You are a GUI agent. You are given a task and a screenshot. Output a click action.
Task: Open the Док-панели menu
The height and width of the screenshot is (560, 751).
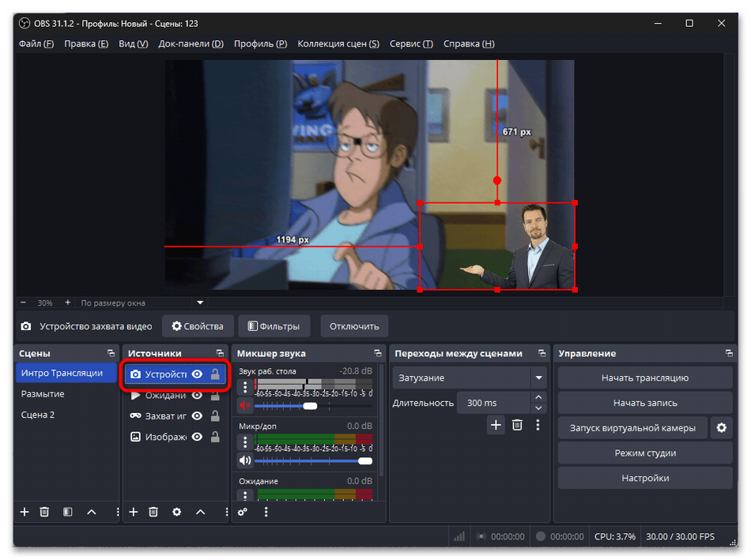[x=191, y=43]
